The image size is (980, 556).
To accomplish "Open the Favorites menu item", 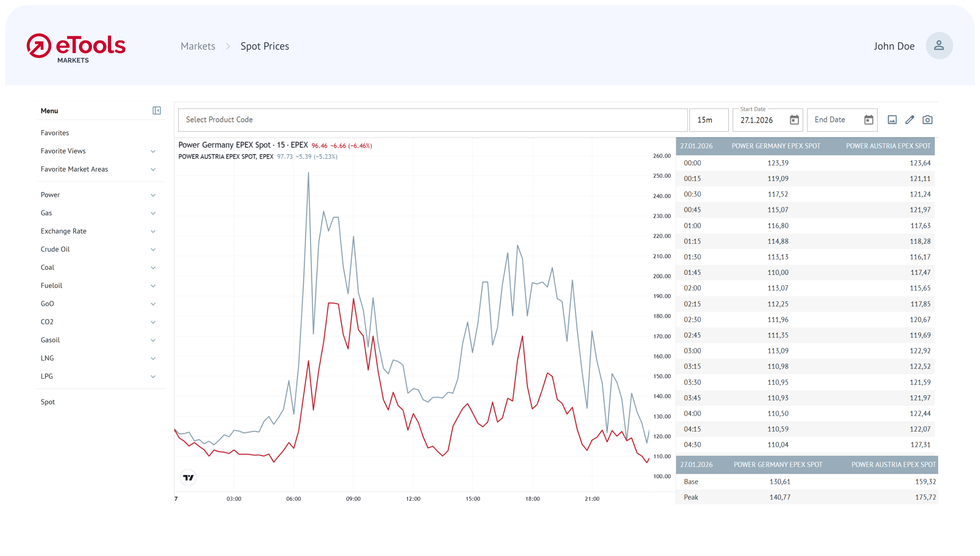I will (x=55, y=133).
